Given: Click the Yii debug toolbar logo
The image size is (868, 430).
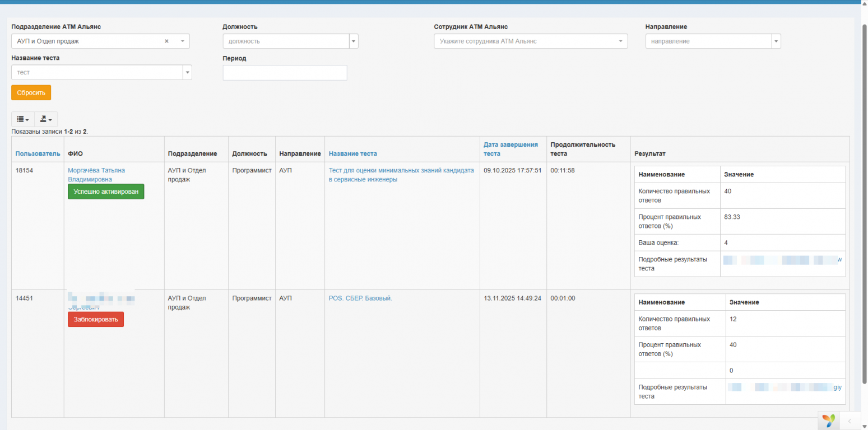Looking at the screenshot, I should 828,420.
